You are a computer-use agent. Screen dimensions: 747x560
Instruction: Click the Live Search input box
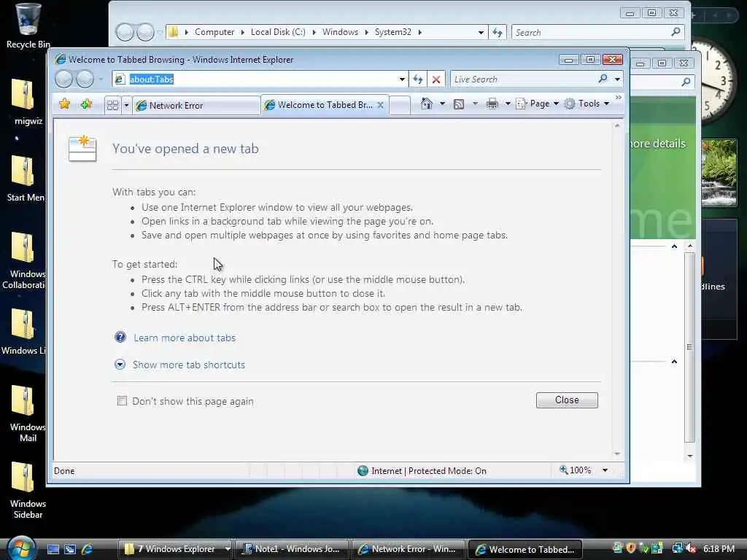[x=523, y=79]
